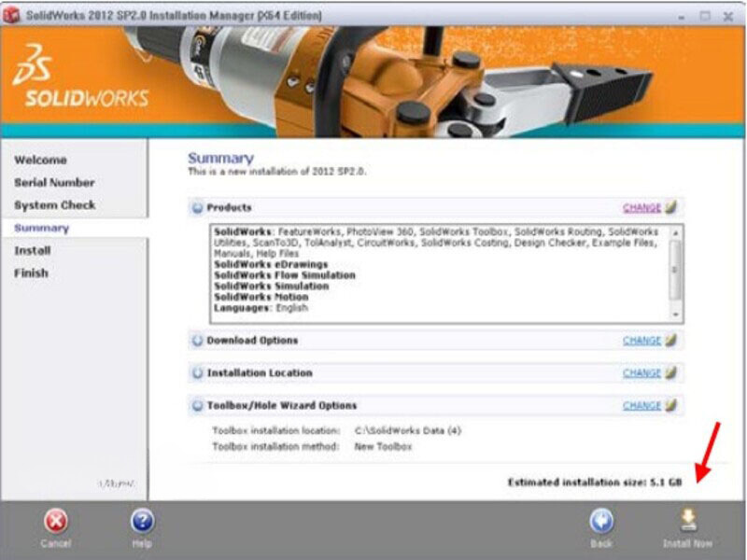The image size is (747, 560).
Task: Click the products list scrollbar down arrow
Action: pos(675,315)
